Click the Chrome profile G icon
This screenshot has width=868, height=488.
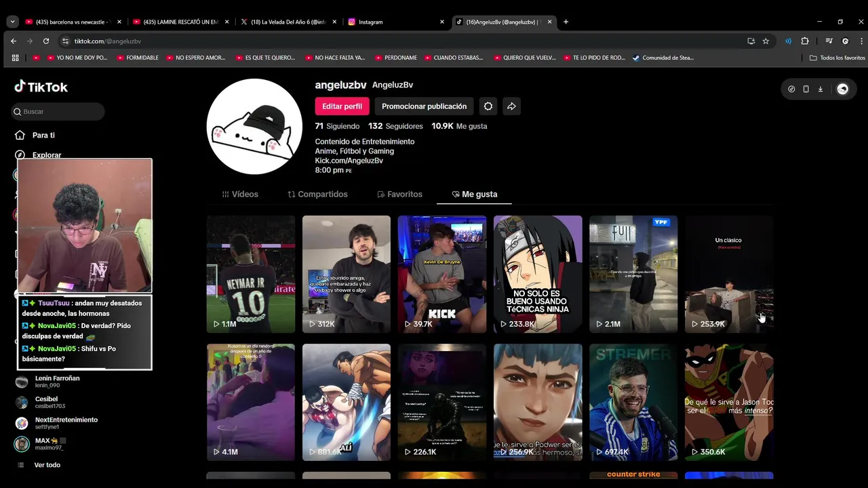coord(845,41)
